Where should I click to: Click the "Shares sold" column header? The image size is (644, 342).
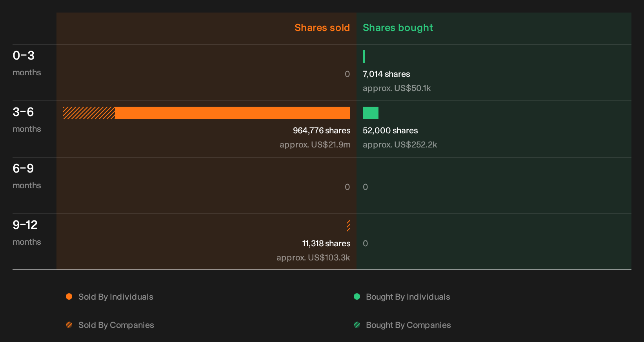click(x=322, y=28)
